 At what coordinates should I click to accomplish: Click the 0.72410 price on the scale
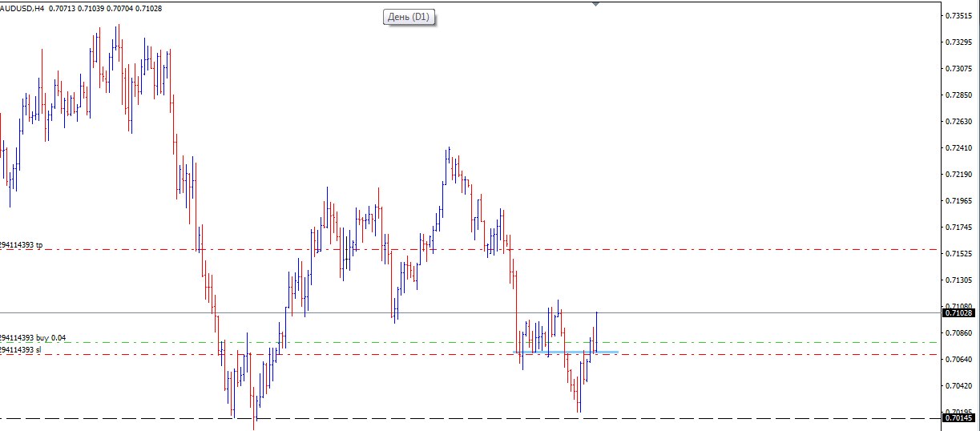click(x=958, y=148)
